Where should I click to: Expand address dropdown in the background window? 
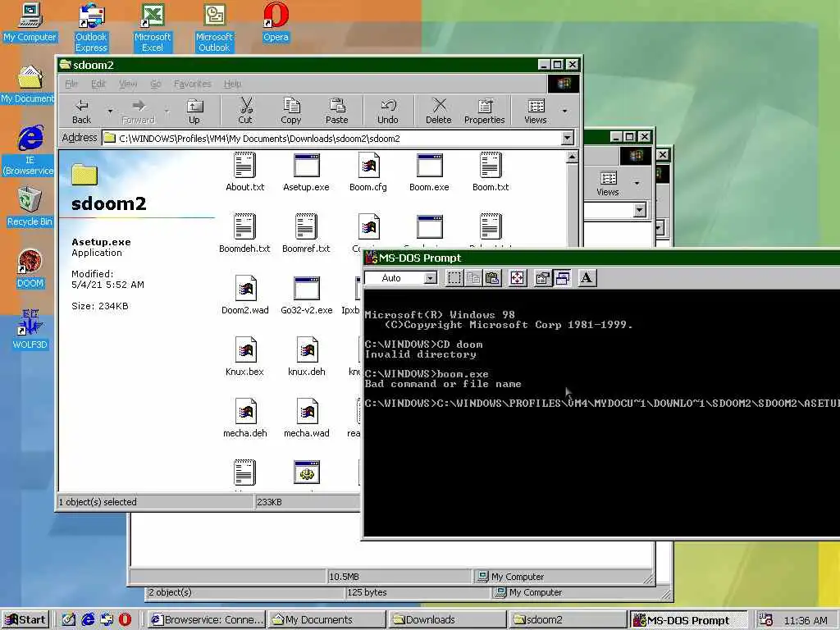click(x=640, y=210)
